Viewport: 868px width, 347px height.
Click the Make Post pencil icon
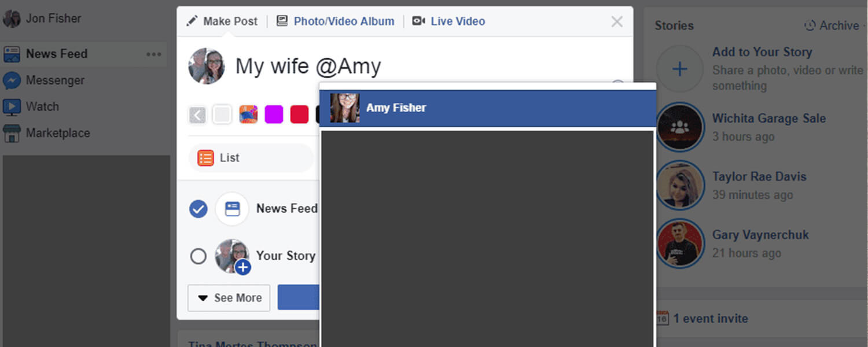tap(192, 21)
